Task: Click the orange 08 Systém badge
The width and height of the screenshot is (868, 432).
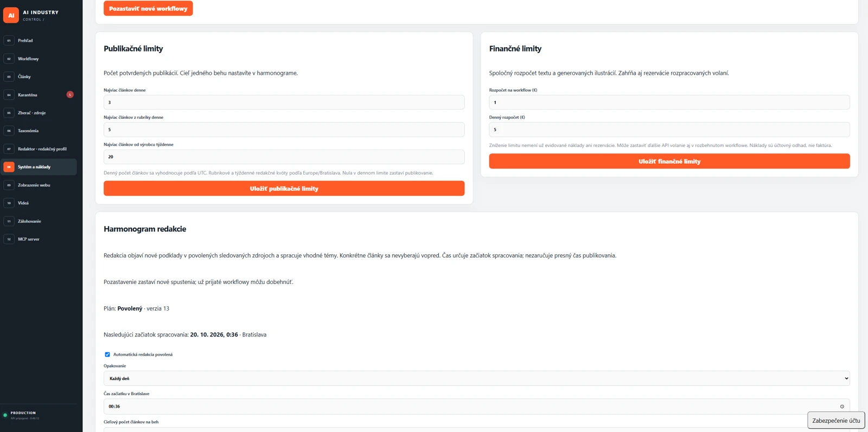Action: coord(9,167)
